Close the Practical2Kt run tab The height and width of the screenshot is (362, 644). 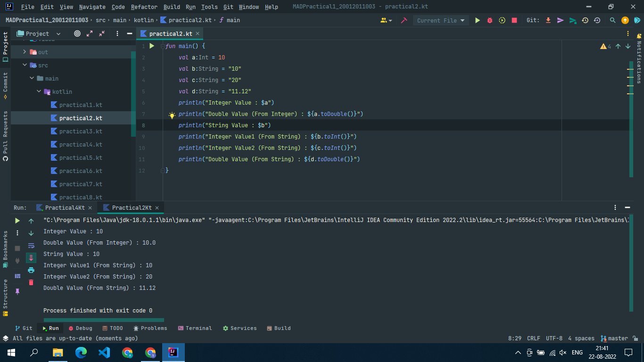pos(157,208)
